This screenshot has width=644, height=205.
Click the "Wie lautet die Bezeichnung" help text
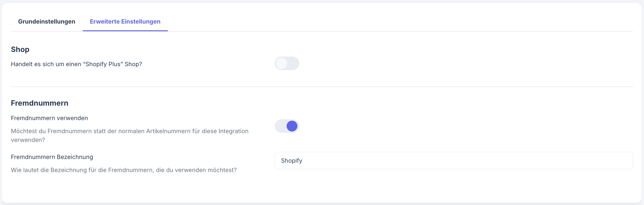tap(124, 170)
